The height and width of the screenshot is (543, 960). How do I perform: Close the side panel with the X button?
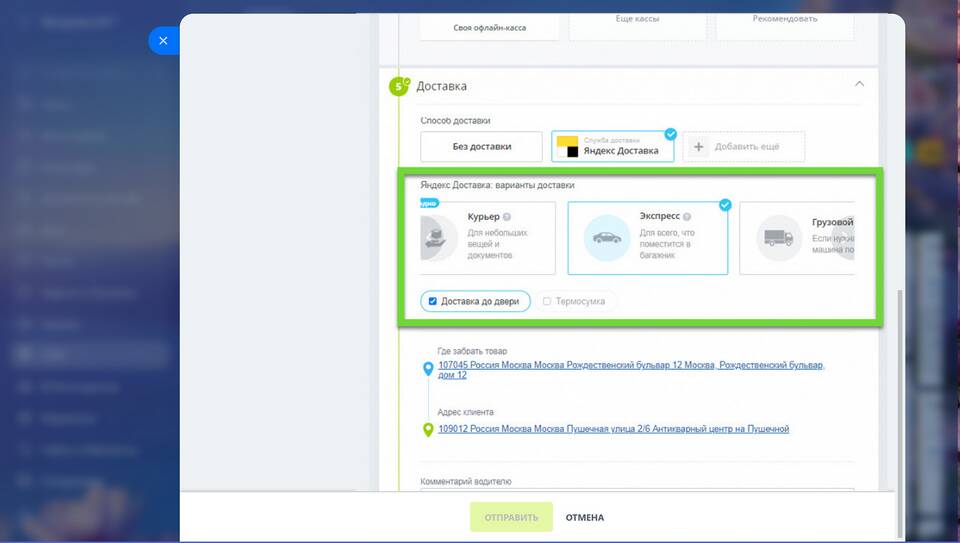(x=163, y=41)
